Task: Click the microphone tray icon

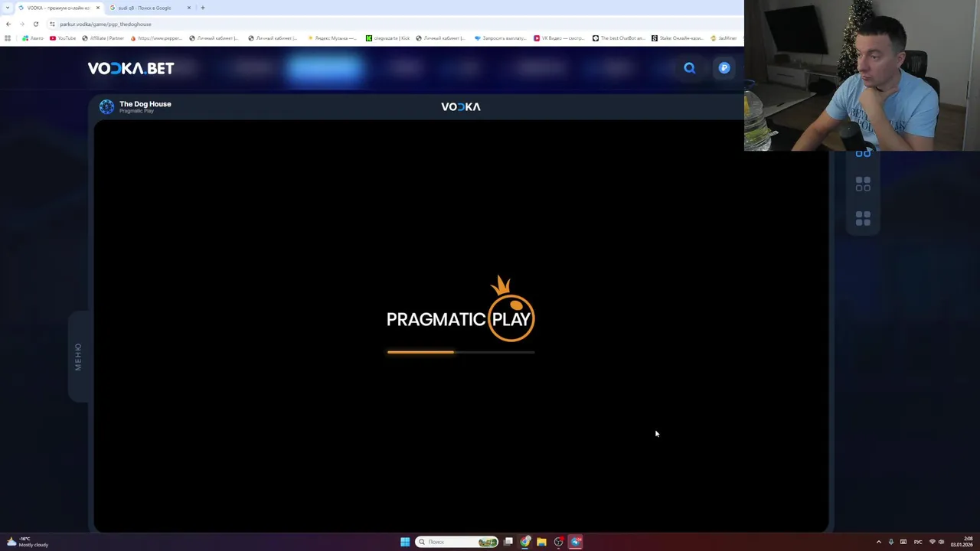Action: point(890,542)
